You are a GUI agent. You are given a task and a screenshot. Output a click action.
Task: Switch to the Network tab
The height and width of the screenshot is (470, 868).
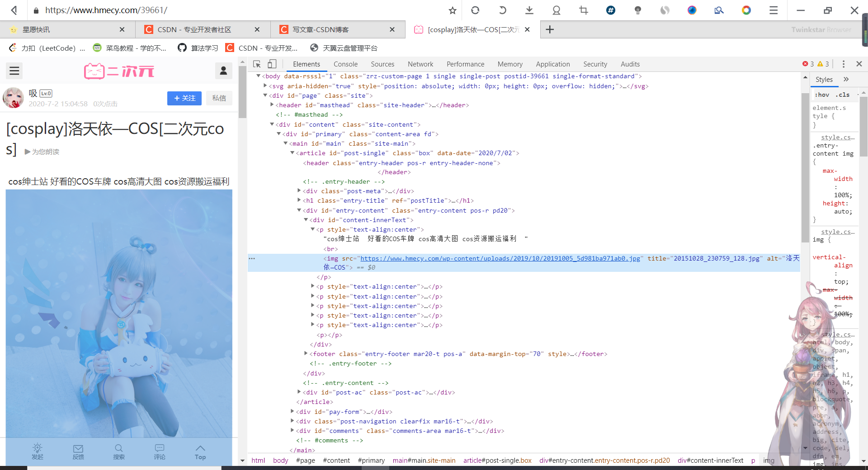tap(420, 64)
